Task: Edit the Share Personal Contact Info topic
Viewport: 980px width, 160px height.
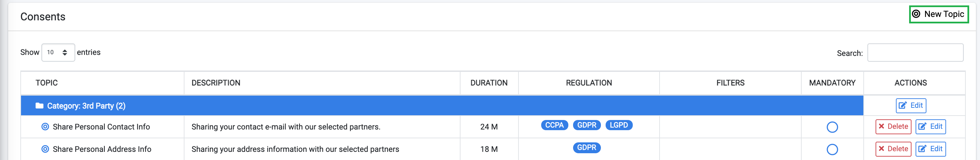Action: (x=930, y=126)
